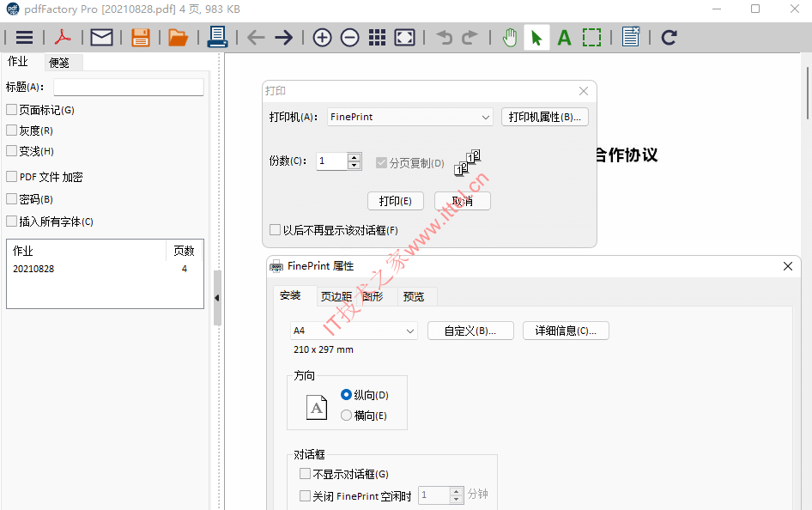Select the dashed rectangle selection tool
Screen dimensions: 812x510
pos(592,37)
